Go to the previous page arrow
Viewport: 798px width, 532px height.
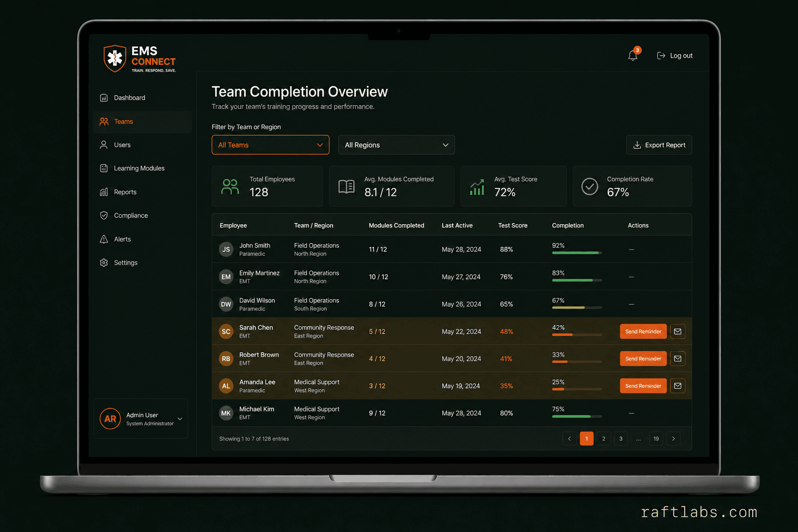(x=569, y=438)
